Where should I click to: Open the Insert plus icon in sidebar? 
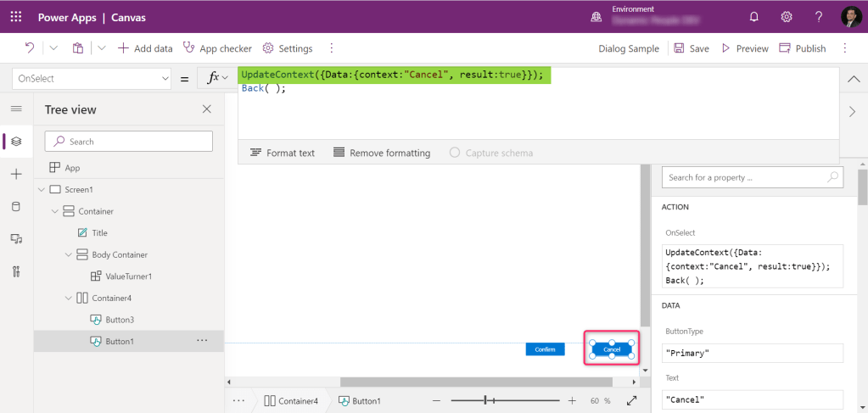point(16,174)
